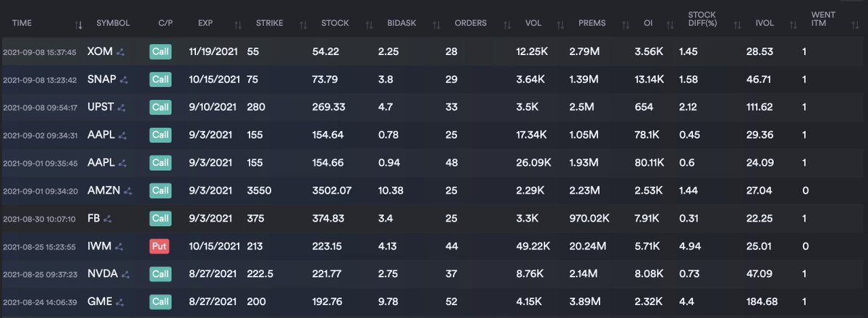Click the share icon next to FB
The height and width of the screenshot is (318, 868).
pyautogui.click(x=107, y=218)
